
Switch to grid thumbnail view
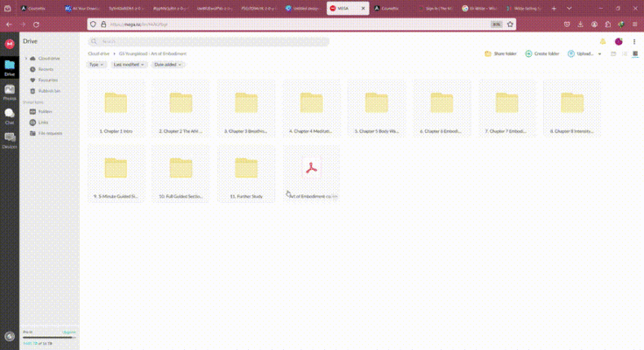coord(634,54)
